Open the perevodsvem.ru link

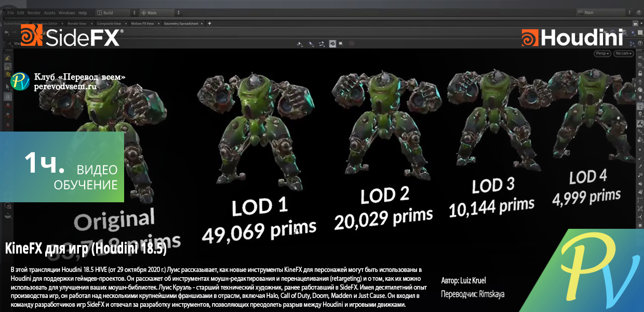click(x=65, y=86)
